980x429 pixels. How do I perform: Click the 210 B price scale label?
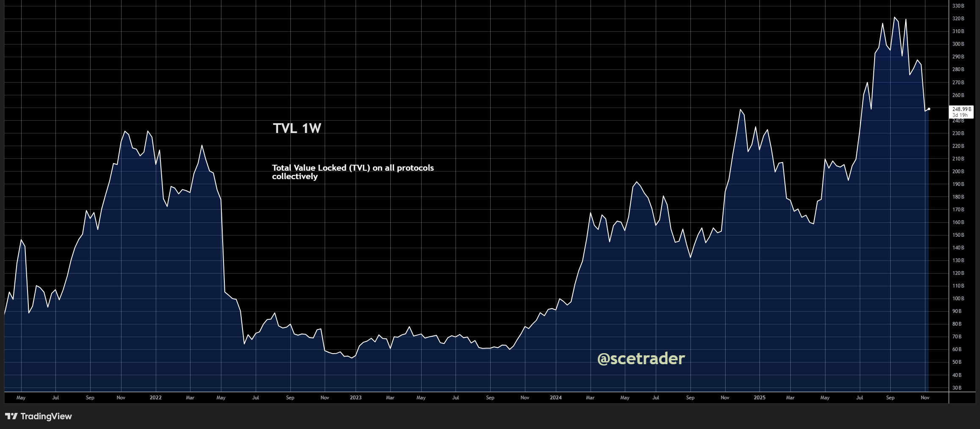pyautogui.click(x=958, y=159)
